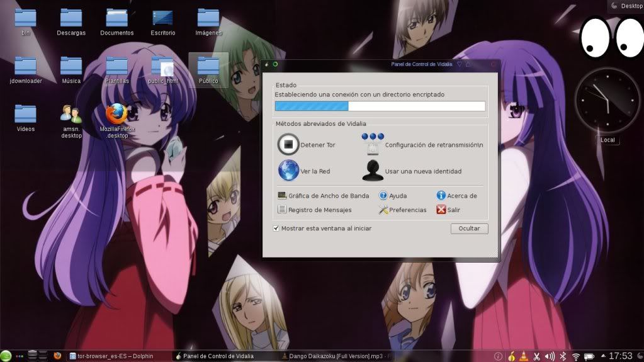
Task: Open the Documentos folder
Action: pyautogui.click(x=116, y=22)
